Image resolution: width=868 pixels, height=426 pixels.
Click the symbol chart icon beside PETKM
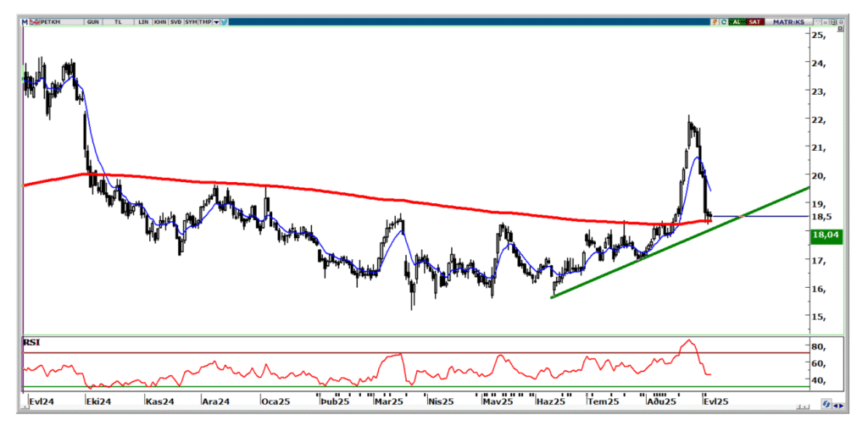(x=35, y=22)
